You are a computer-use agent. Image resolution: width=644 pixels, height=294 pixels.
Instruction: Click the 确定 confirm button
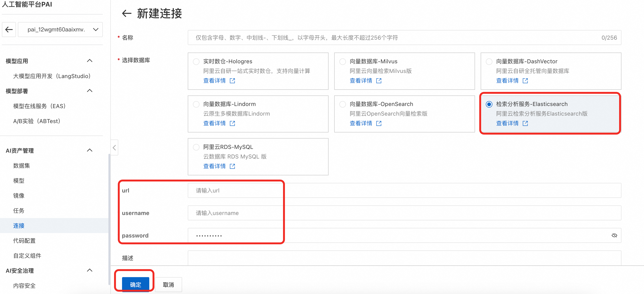click(x=135, y=285)
